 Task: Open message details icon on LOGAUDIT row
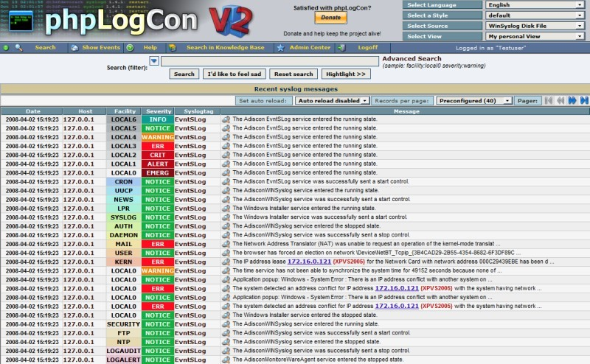pyautogui.click(x=226, y=351)
